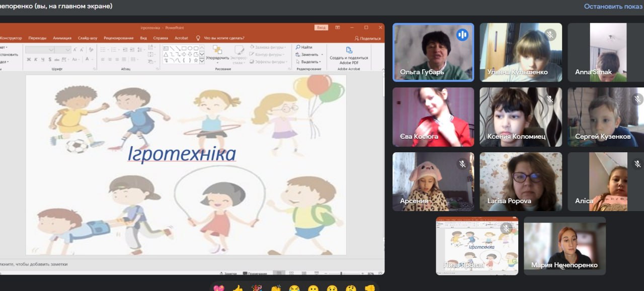
Task: Open the Выделить dropdown
Action: (310, 61)
